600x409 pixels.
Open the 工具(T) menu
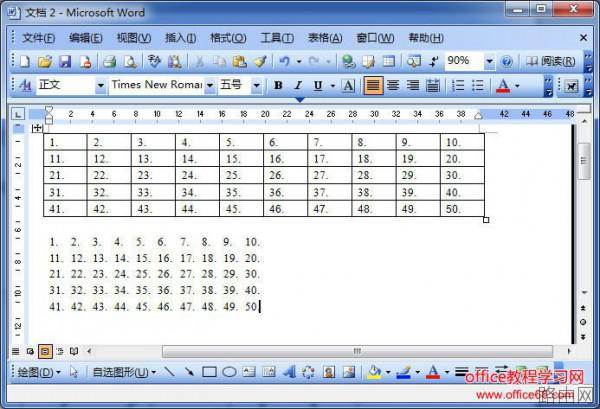(x=277, y=38)
